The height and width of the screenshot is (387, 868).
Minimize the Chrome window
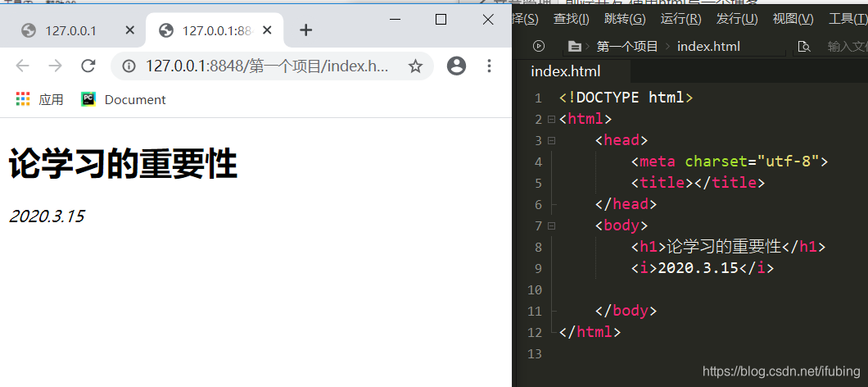pos(396,20)
